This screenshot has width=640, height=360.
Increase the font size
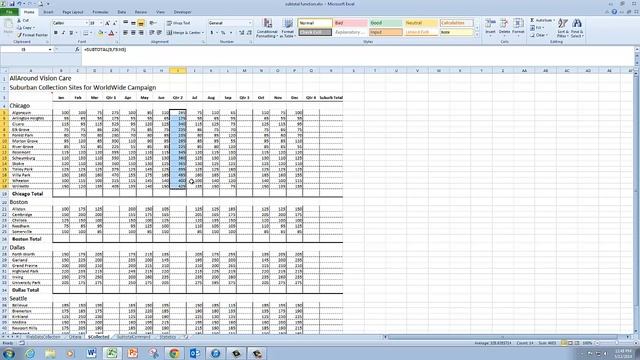click(107, 23)
